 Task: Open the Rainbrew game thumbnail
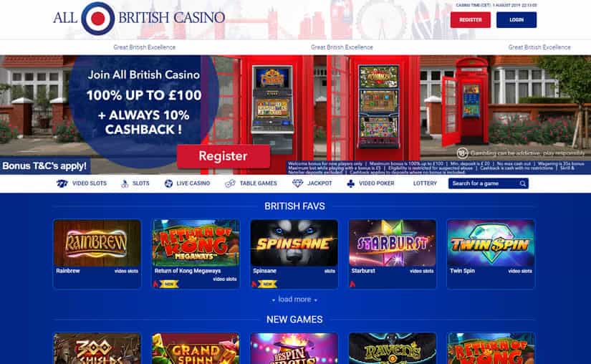tap(97, 244)
